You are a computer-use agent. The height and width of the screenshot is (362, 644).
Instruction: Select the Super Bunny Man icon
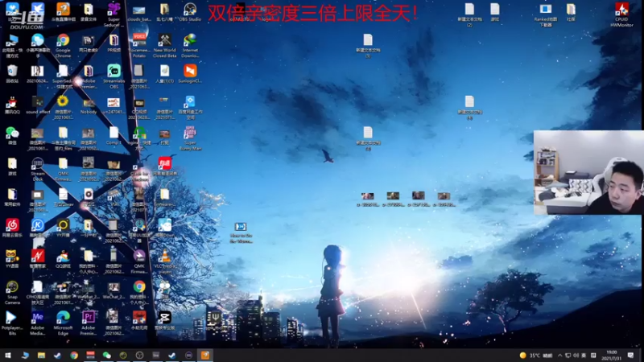pyautogui.click(x=190, y=138)
